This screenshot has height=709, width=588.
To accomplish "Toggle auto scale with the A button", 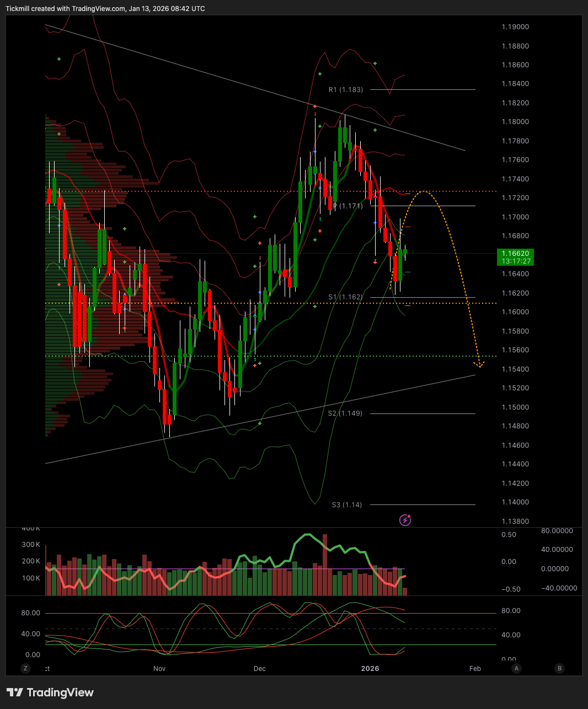I will pos(516,668).
